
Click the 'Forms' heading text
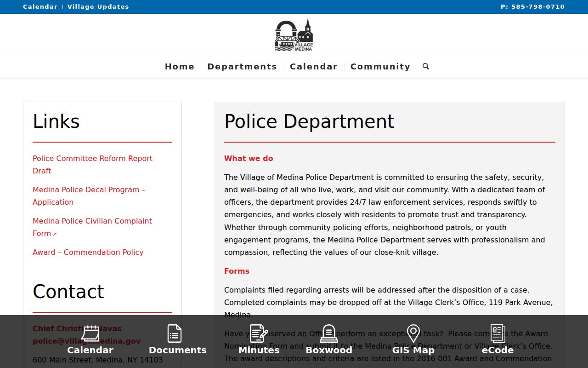(x=237, y=271)
